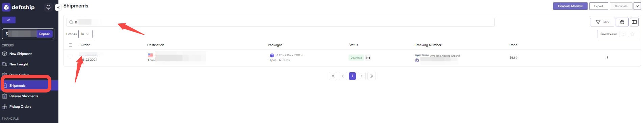Click the label download icon beside Download status
644x123 pixels.
click(368, 58)
